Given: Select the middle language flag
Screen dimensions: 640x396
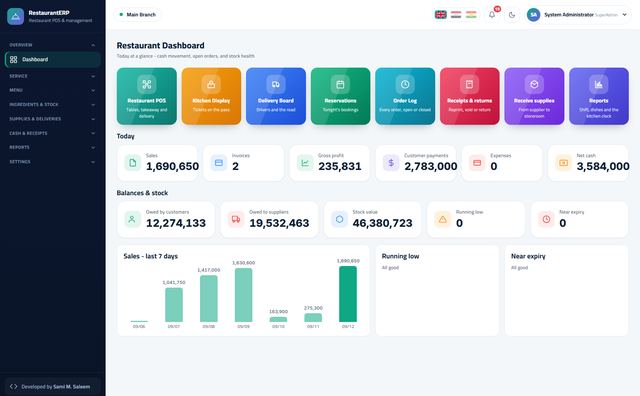Looking at the screenshot, I should 456,15.
